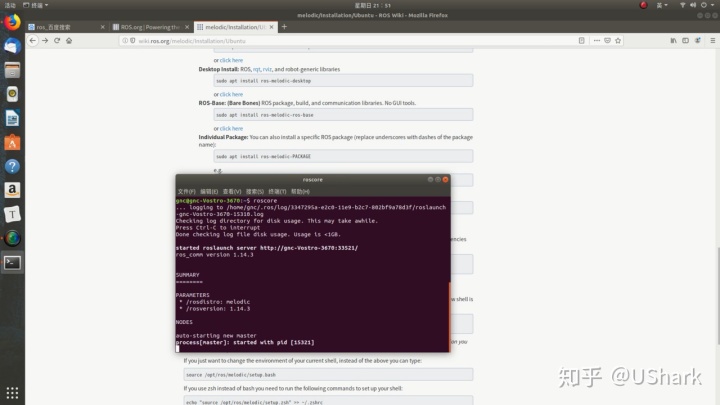This screenshot has height=405, width=720.
Task: Switch to ROS.org Powering tab
Action: (150, 27)
